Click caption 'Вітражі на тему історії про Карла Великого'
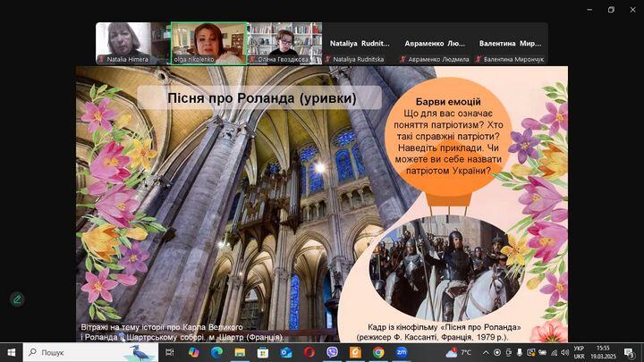 162,327
